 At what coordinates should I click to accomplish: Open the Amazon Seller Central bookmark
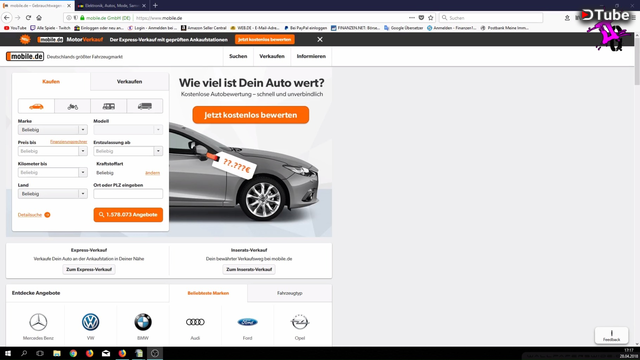(x=204, y=28)
